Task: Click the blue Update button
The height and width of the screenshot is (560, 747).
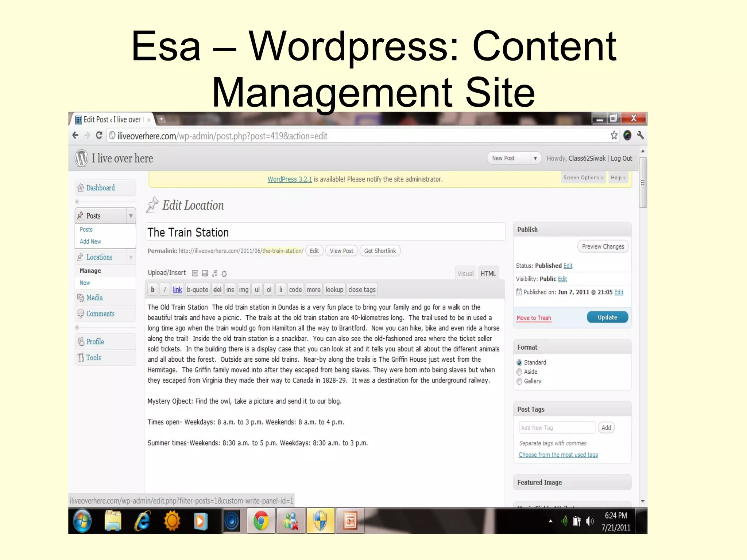Action: 607,317
